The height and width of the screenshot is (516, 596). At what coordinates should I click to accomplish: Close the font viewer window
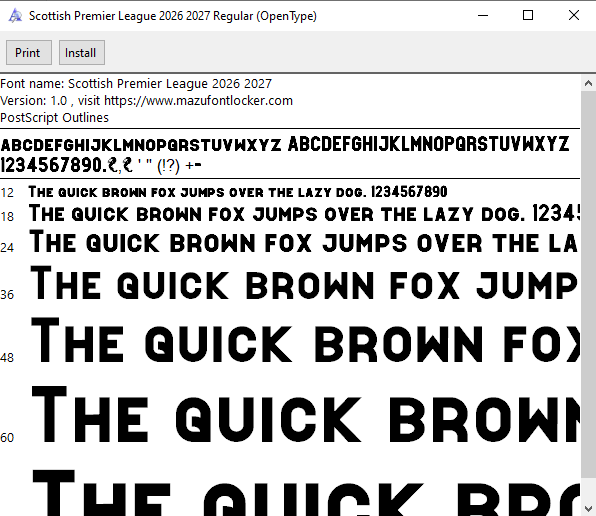pos(574,16)
